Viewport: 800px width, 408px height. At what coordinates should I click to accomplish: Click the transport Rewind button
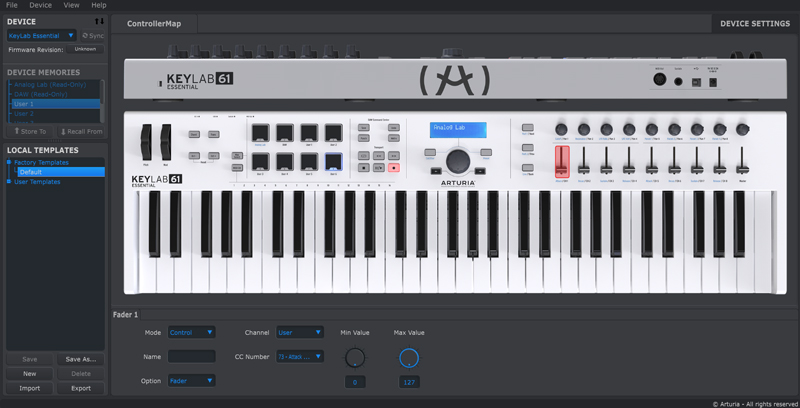(379, 156)
